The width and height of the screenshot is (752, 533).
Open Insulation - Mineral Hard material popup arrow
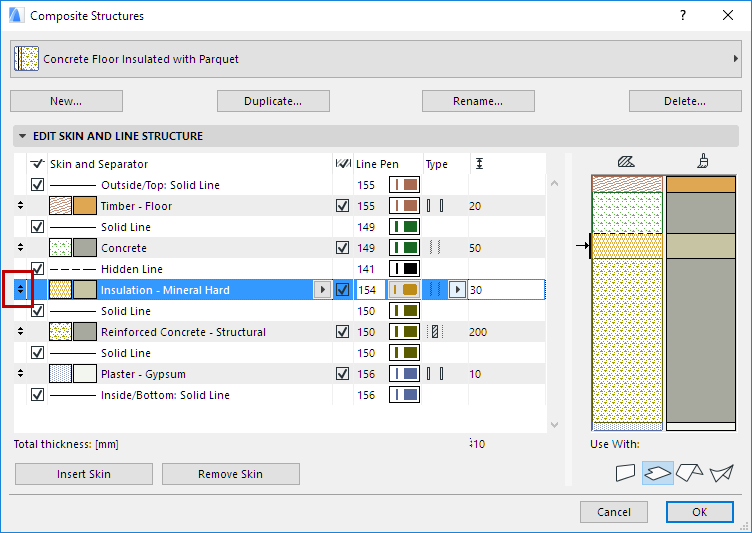tap(322, 290)
